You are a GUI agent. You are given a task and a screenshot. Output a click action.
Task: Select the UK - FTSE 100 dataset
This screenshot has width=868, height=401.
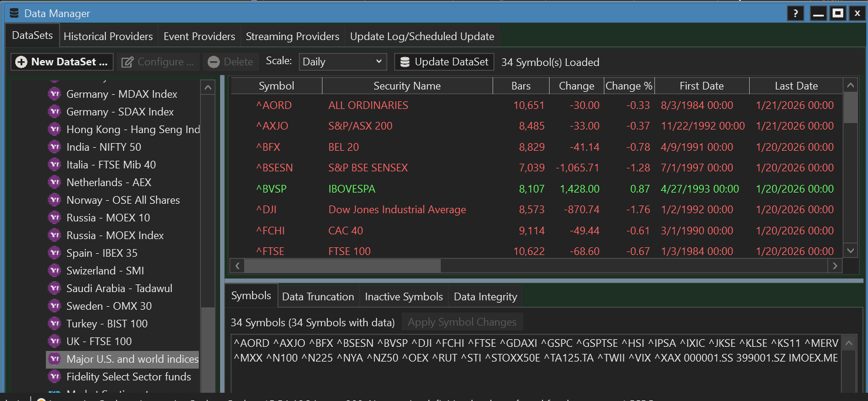coord(99,342)
